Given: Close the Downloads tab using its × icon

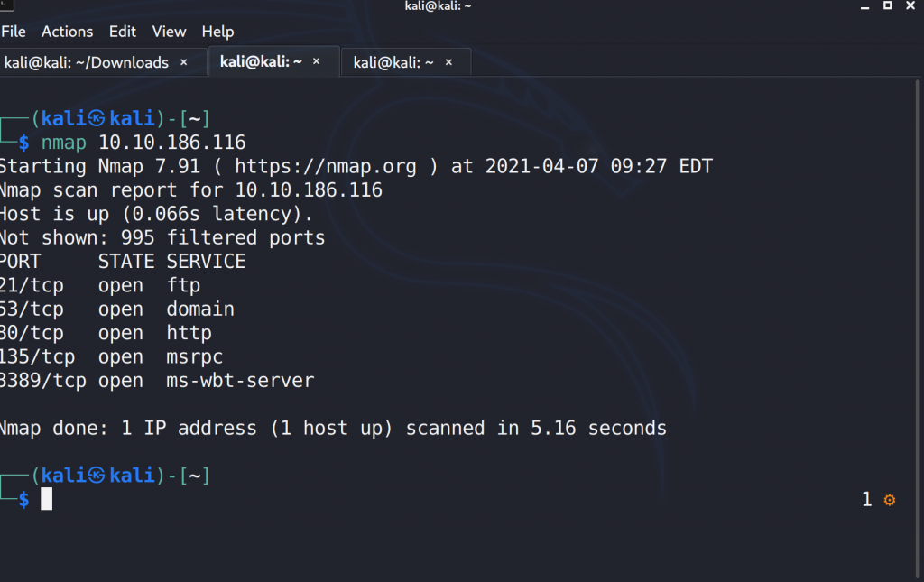Looking at the screenshot, I should coord(184,62).
